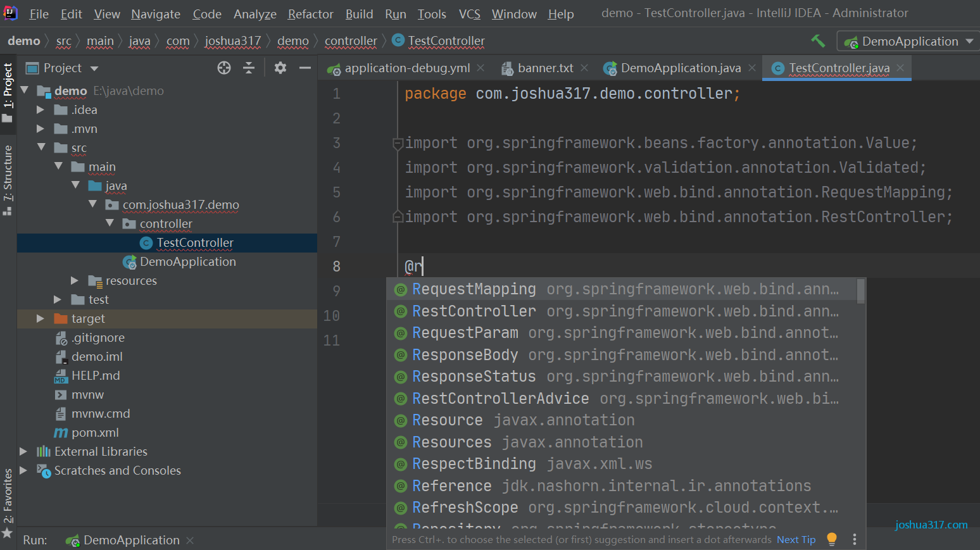Open Project panel settings gear
Image resolution: width=980 pixels, height=550 pixels.
point(280,68)
